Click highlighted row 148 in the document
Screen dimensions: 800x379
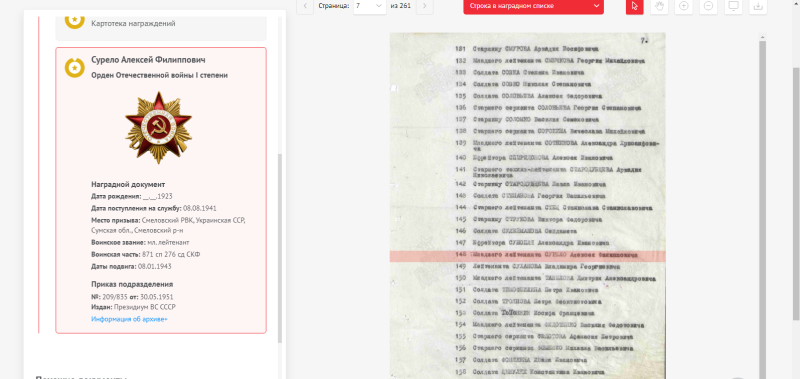(528, 256)
